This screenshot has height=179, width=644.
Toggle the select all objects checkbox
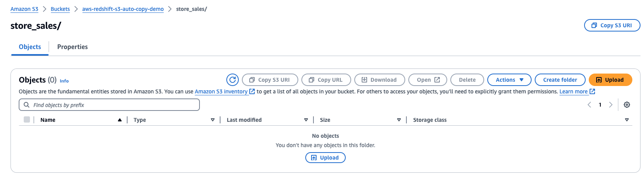pyautogui.click(x=27, y=119)
